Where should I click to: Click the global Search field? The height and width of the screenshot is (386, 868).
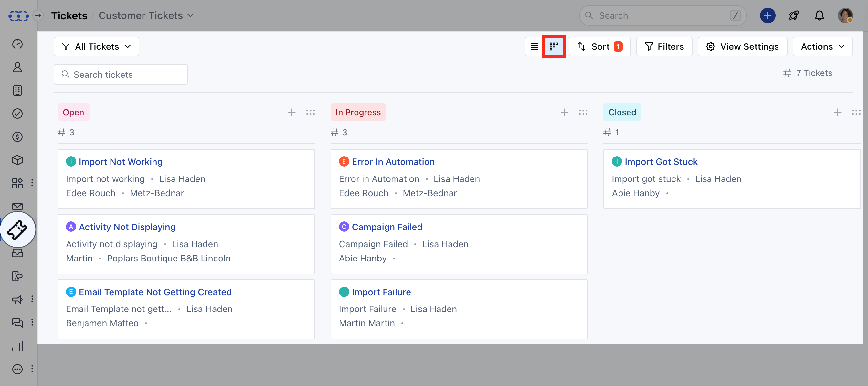[x=663, y=15]
